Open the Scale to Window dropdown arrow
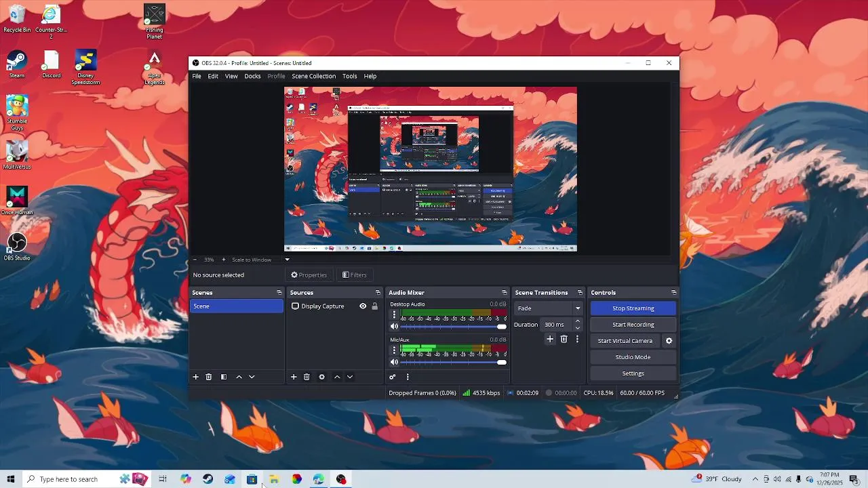This screenshot has width=868, height=488. [287, 260]
